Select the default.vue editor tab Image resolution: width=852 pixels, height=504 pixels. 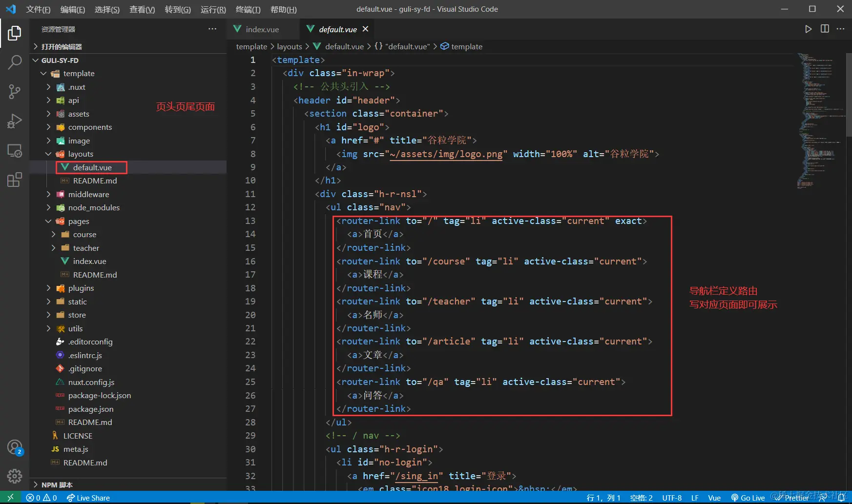[337, 29]
